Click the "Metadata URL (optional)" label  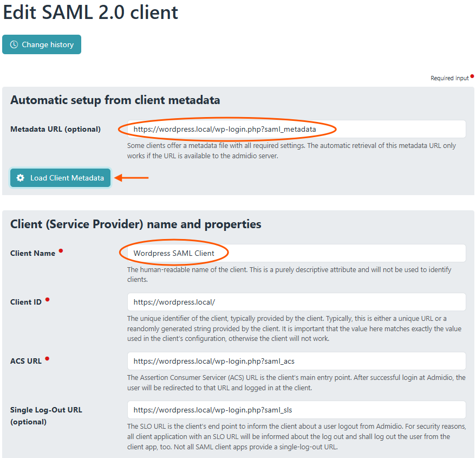click(55, 129)
